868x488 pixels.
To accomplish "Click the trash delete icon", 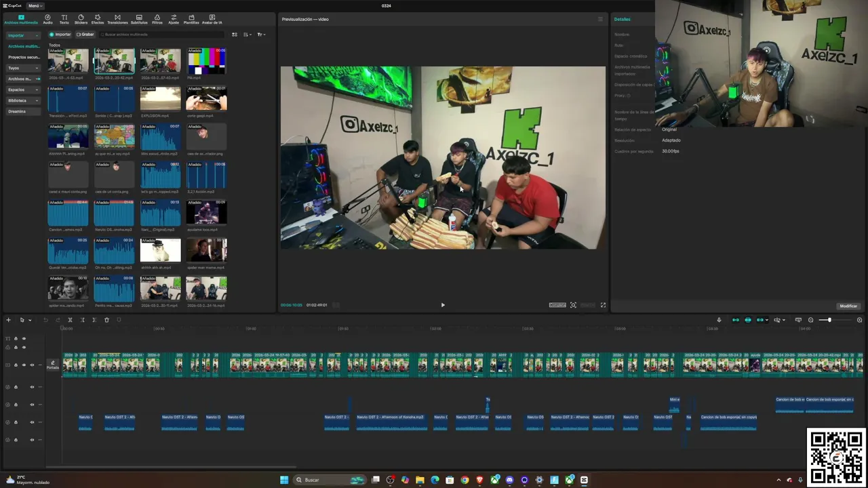I will tap(106, 320).
